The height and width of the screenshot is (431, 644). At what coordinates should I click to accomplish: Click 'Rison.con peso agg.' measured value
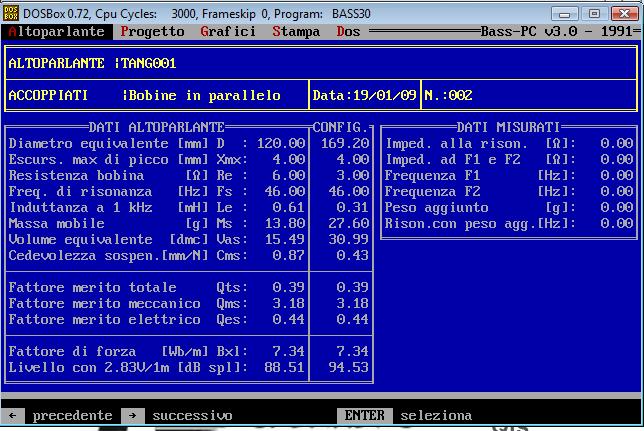tap(617, 224)
